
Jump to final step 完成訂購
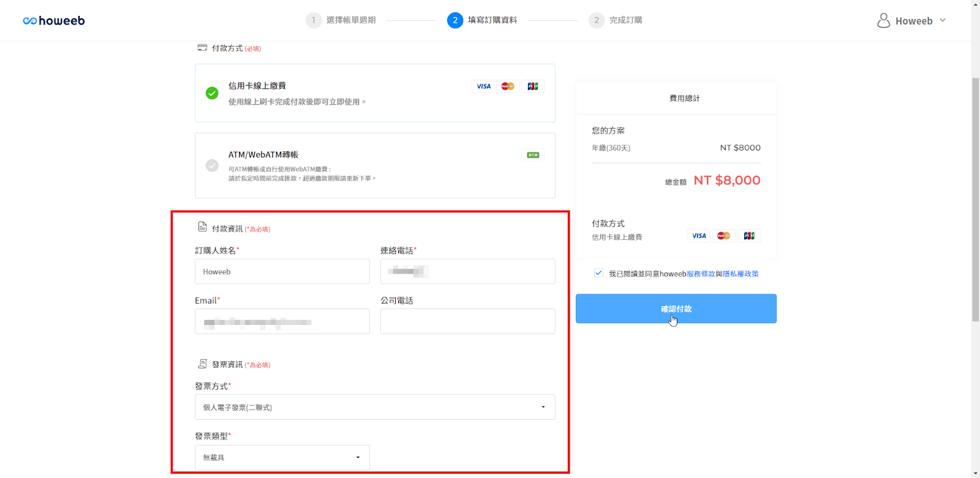(616, 20)
